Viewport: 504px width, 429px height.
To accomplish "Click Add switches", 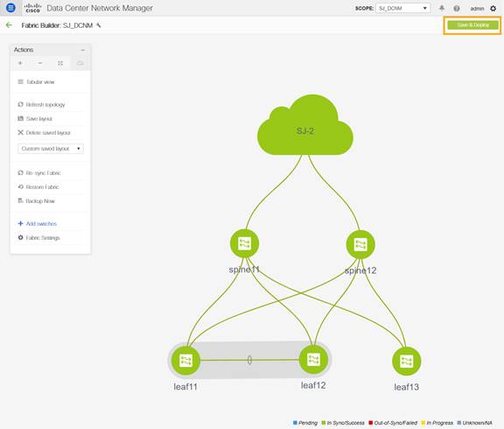I will click(x=37, y=223).
